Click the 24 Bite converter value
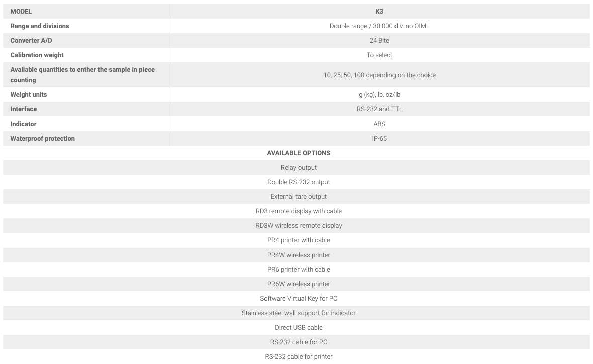The width and height of the screenshot is (593, 364). pos(379,40)
